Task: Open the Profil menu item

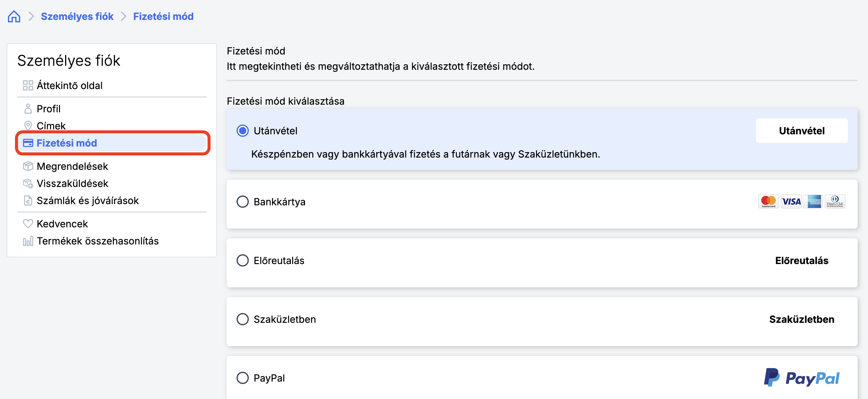Action: 49,109
